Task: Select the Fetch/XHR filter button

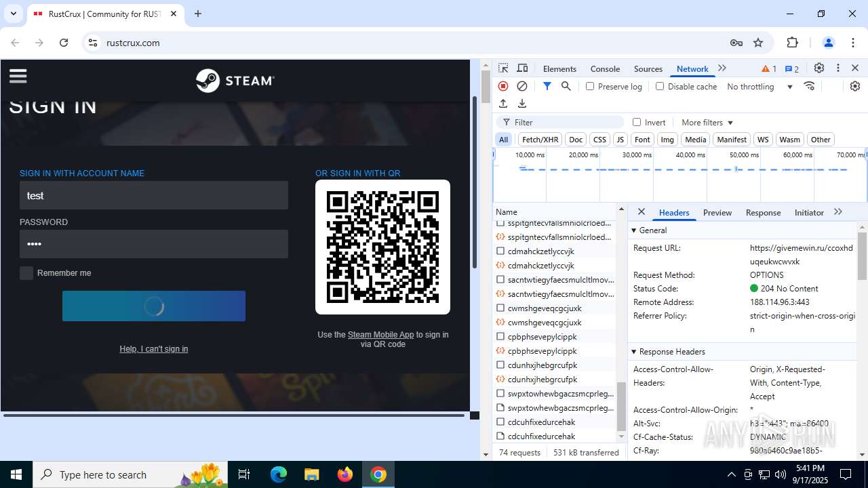Action: click(540, 140)
